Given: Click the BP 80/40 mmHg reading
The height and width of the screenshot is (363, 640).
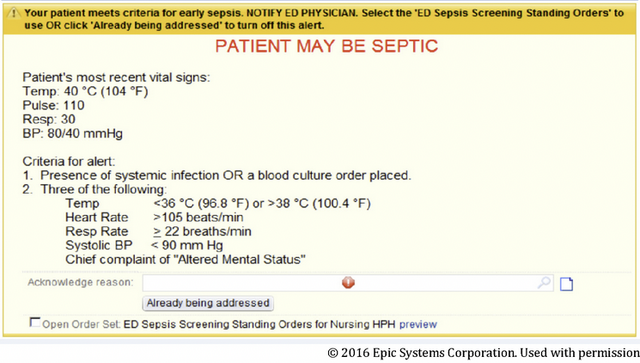Looking at the screenshot, I should [x=73, y=134].
